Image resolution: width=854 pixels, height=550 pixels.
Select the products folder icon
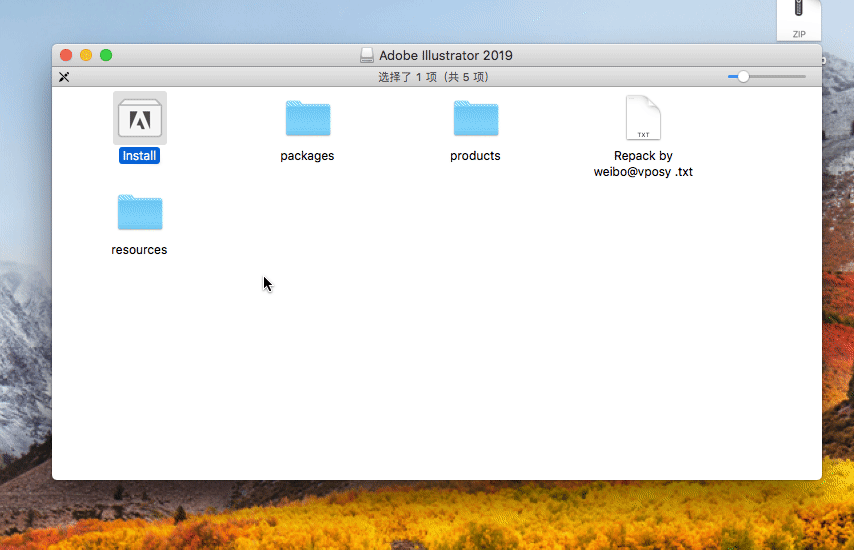click(x=475, y=118)
